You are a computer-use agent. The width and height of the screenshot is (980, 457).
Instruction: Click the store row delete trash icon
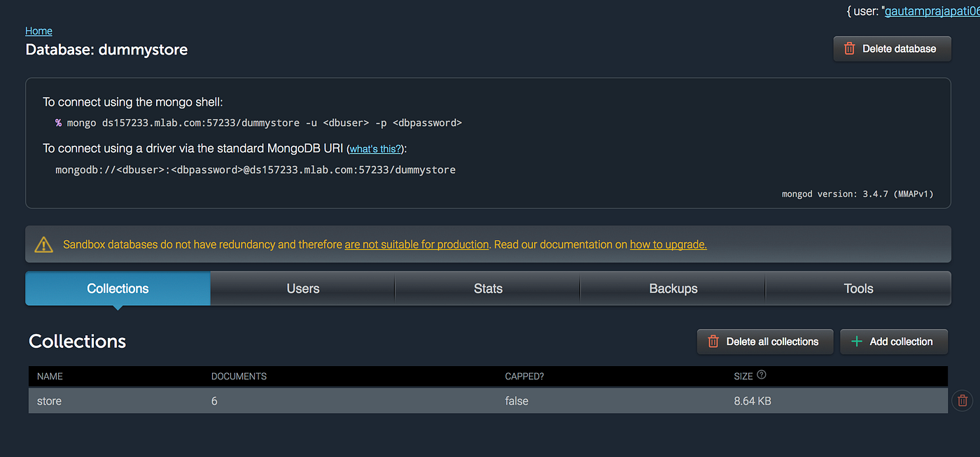[x=962, y=400]
